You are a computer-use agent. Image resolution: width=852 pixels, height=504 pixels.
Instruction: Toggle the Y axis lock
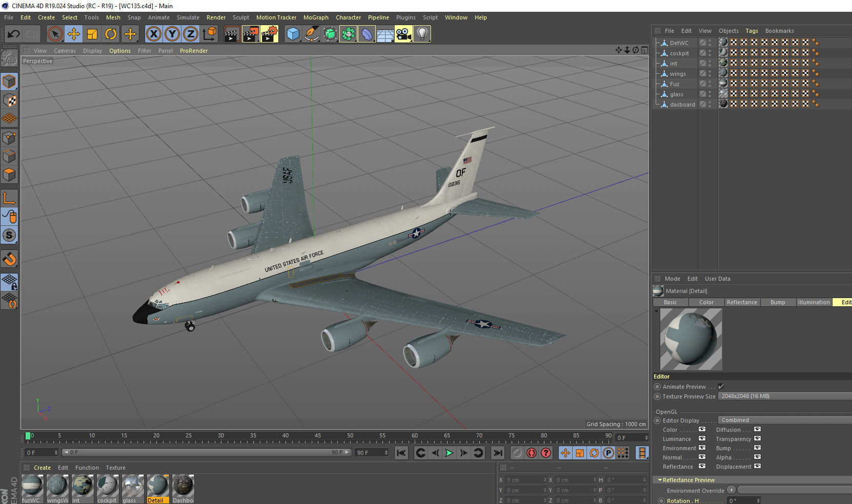click(172, 34)
